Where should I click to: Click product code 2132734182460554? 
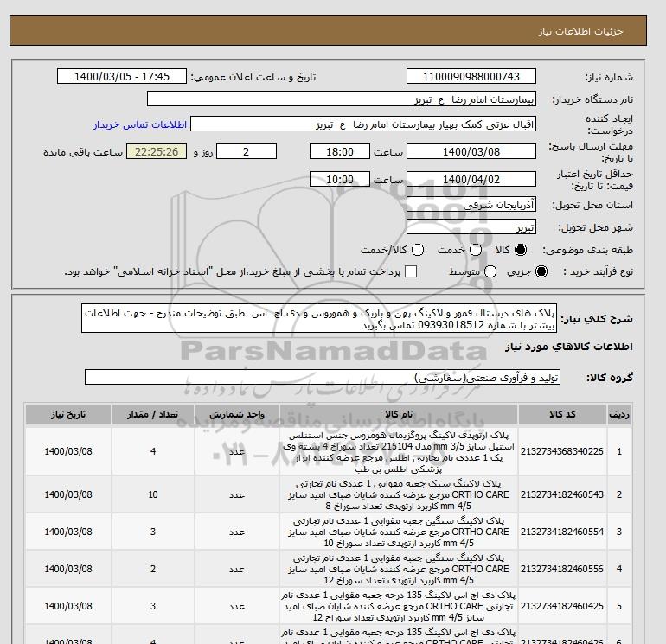pyautogui.click(x=562, y=532)
